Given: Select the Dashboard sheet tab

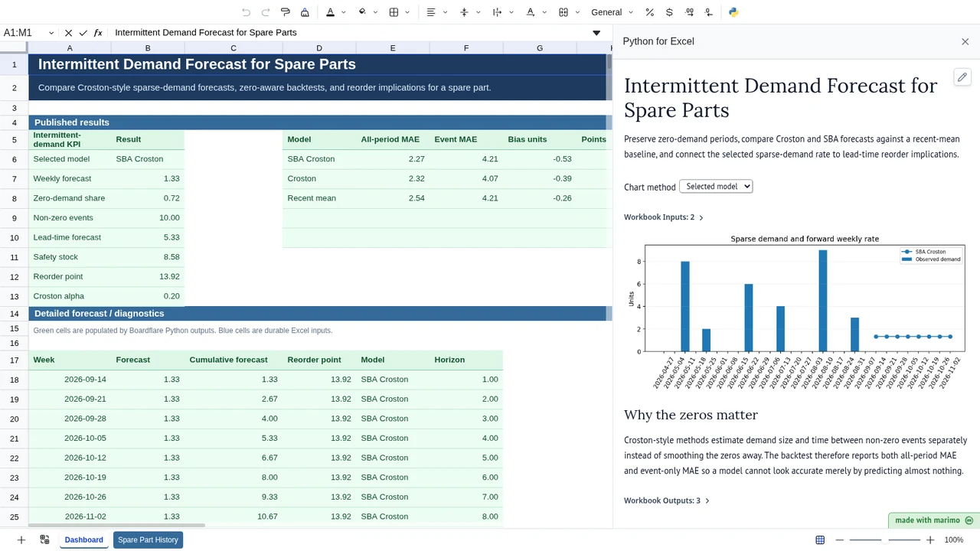Looking at the screenshot, I should click(83, 540).
